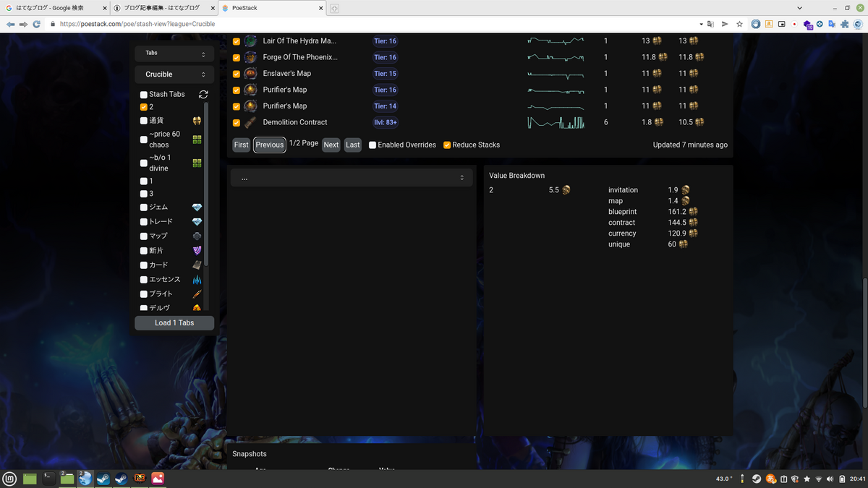Screen dimensions: 868x488
Task: Click the Enslaver's Map item icon
Action: (x=250, y=74)
